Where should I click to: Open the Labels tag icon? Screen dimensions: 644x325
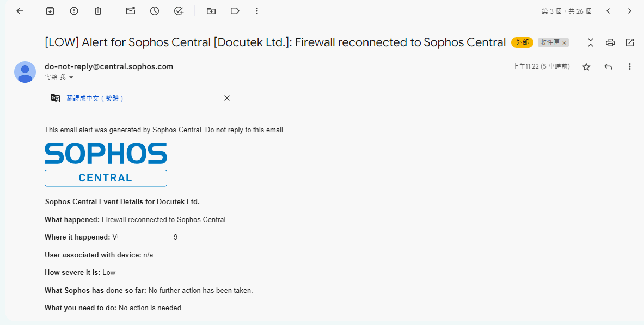pyautogui.click(x=235, y=11)
